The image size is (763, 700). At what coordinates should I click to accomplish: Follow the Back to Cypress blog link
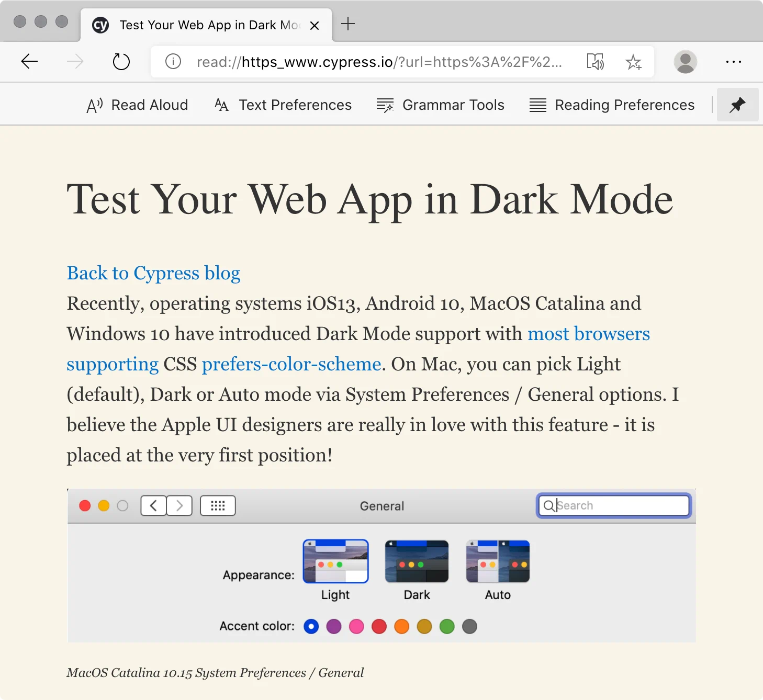click(153, 273)
